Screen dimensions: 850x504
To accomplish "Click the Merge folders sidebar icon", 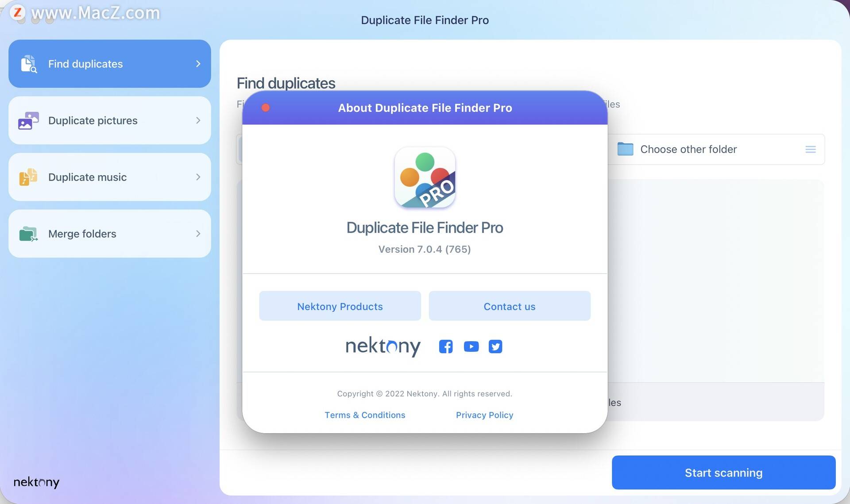I will pyautogui.click(x=29, y=233).
